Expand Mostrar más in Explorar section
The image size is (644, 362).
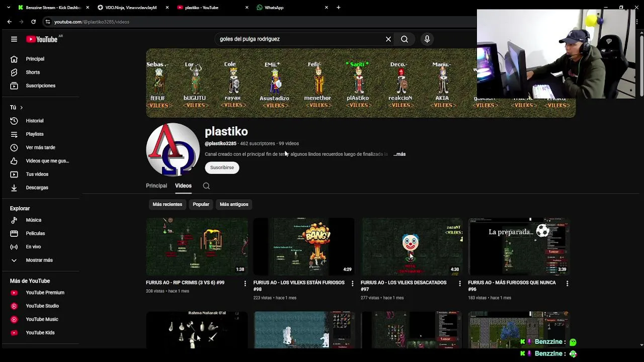coord(40,260)
